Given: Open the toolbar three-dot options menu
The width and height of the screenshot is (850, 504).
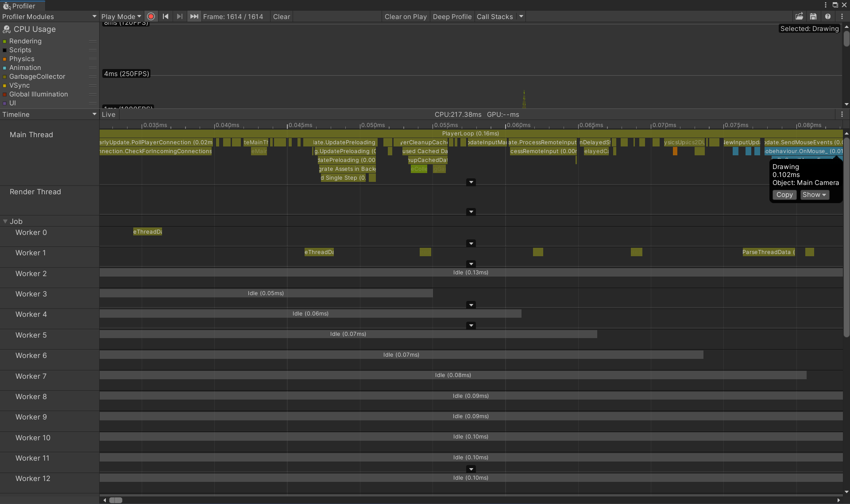Looking at the screenshot, I should [x=842, y=16].
